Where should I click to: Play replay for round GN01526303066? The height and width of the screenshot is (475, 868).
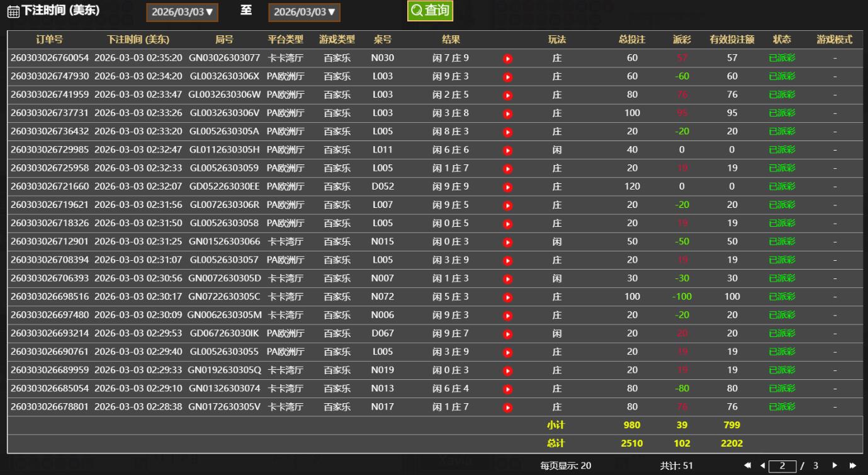tap(507, 242)
